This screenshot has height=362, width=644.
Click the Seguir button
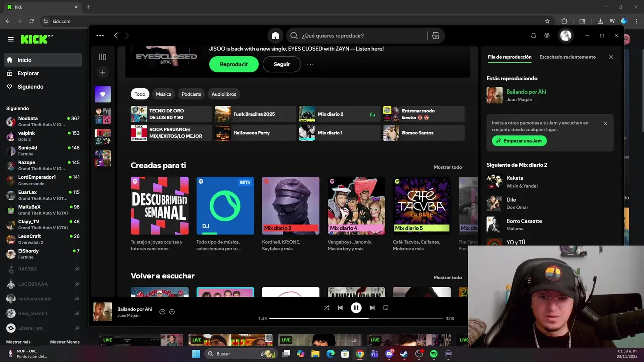coord(282,64)
